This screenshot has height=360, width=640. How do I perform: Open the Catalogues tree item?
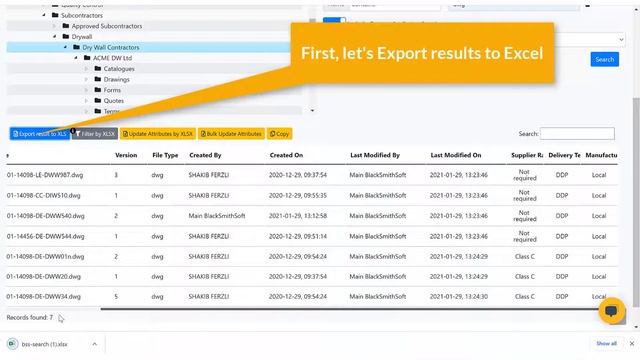(119, 69)
